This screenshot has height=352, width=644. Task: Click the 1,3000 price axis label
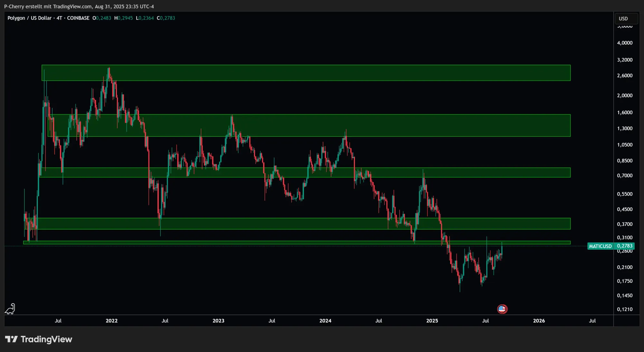[x=625, y=128]
